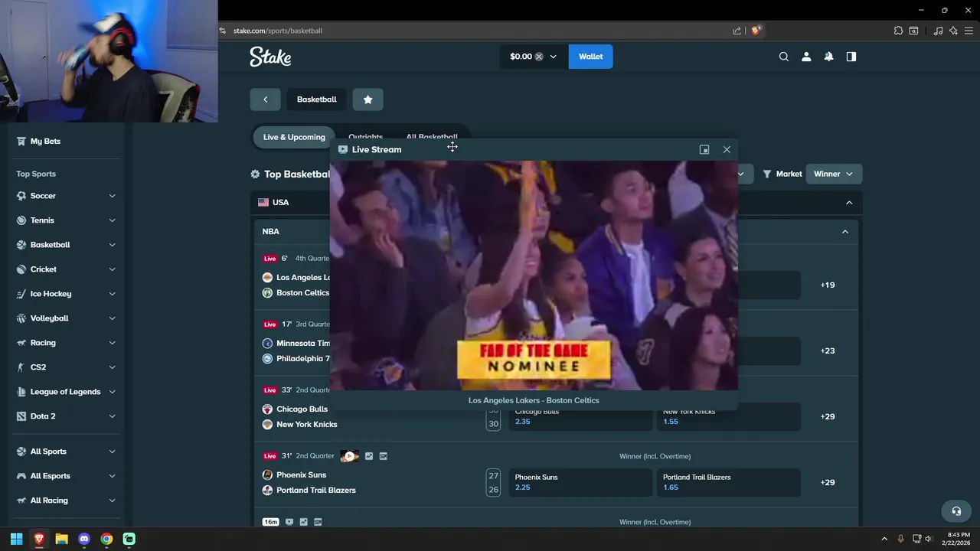The image size is (980, 551).
Task: Open the user account profile icon
Action: pos(806,57)
